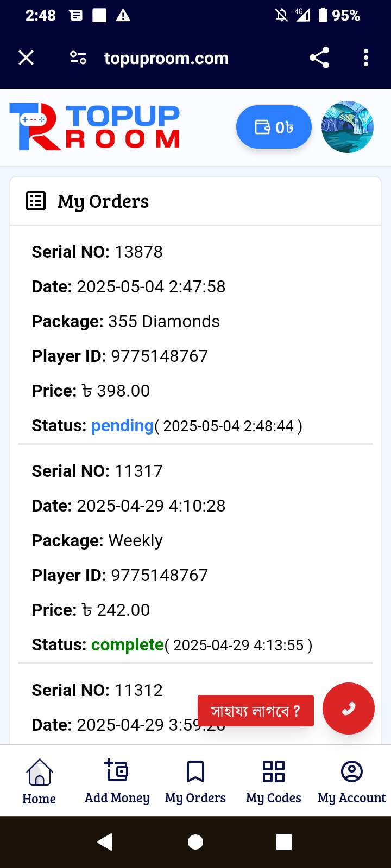Open the My Account tab

[351, 781]
